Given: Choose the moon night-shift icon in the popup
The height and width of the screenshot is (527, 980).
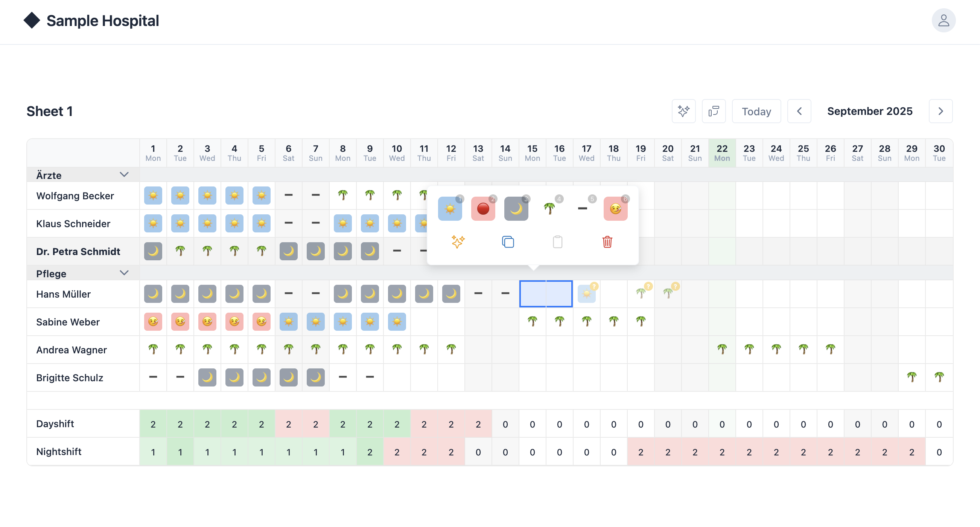Looking at the screenshot, I should point(516,209).
